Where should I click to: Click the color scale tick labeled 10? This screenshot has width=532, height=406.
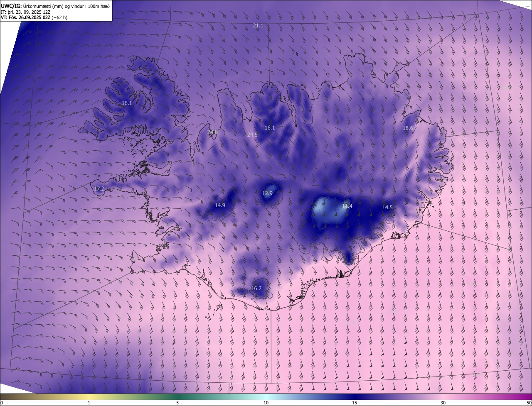click(x=266, y=403)
